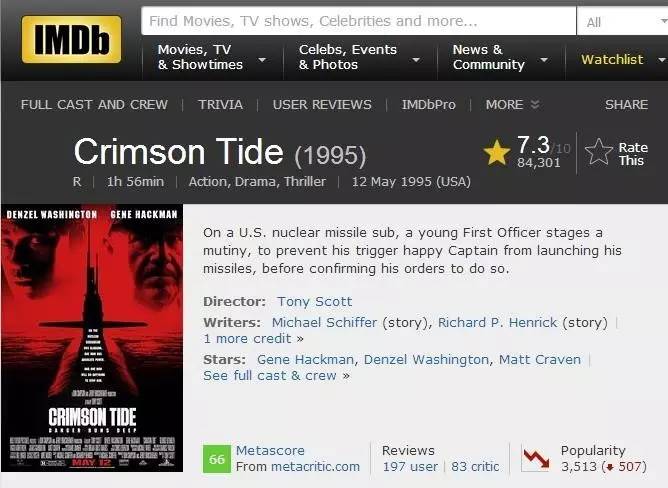This screenshot has width=668, height=488.
Task: Click the Gene Hackman star link
Action: (x=305, y=359)
